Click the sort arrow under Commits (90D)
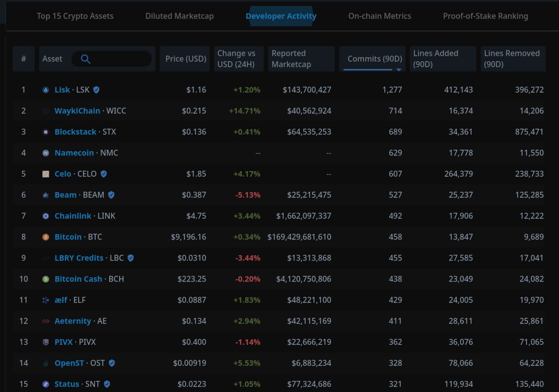This screenshot has width=559, height=392. (x=398, y=70)
